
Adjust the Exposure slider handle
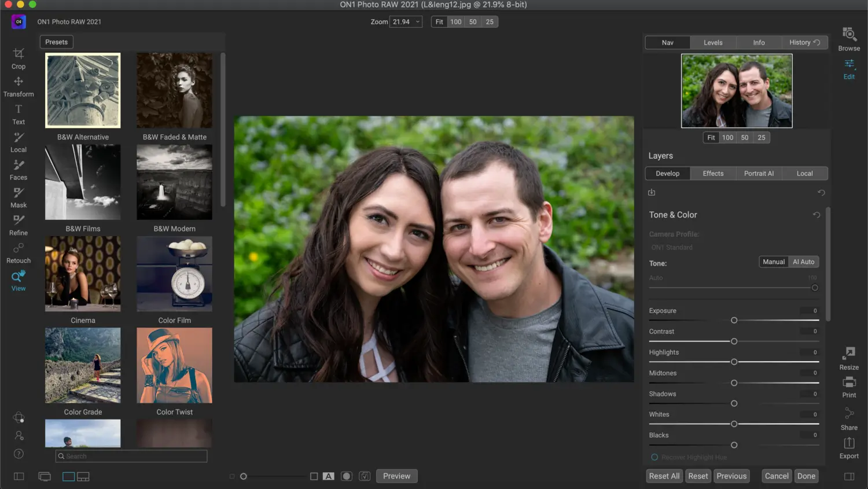pyautogui.click(x=734, y=320)
